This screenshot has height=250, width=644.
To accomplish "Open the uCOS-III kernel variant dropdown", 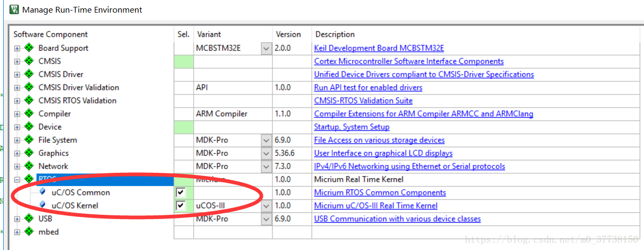I will pyautogui.click(x=266, y=206).
